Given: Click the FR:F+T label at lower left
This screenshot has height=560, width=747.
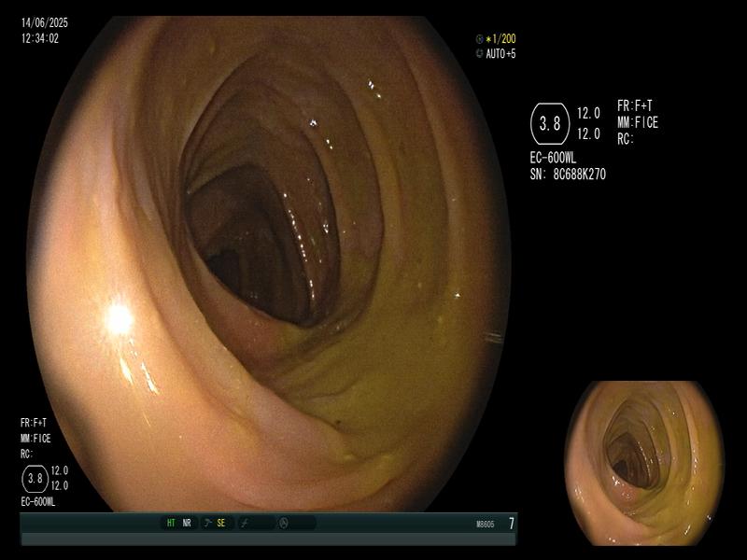Looking at the screenshot, I should tap(34, 423).
